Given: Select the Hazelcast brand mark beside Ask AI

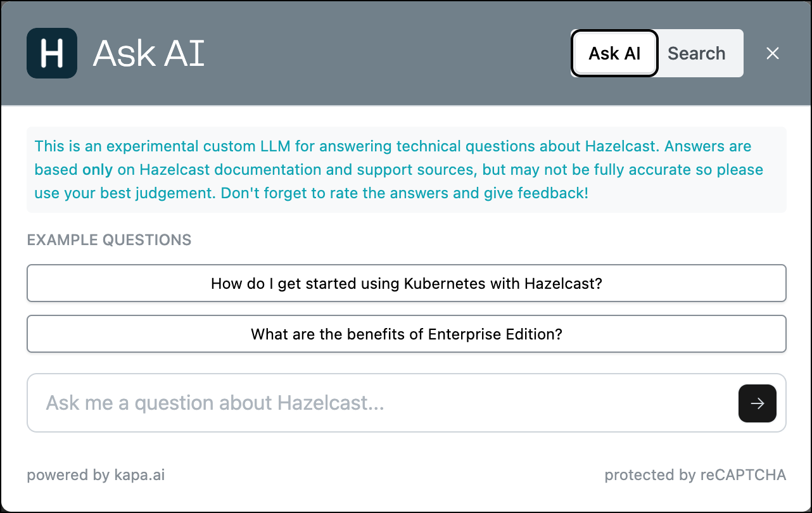Looking at the screenshot, I should tap(51, 53).
